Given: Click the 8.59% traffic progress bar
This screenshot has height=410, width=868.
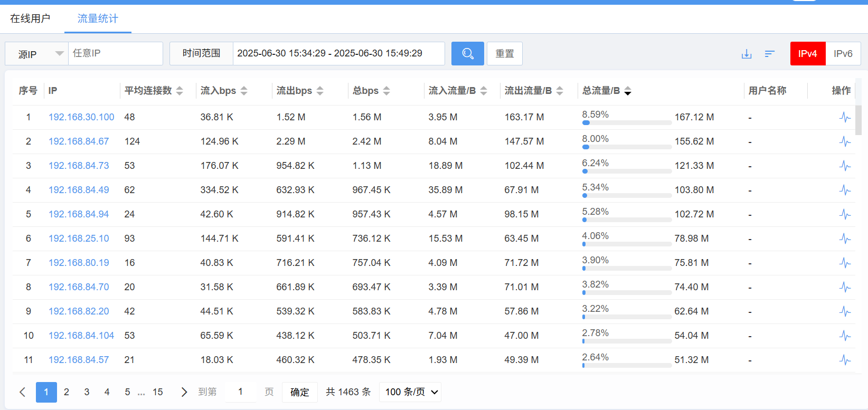Looking at the screenshot, I should (627, 122).
